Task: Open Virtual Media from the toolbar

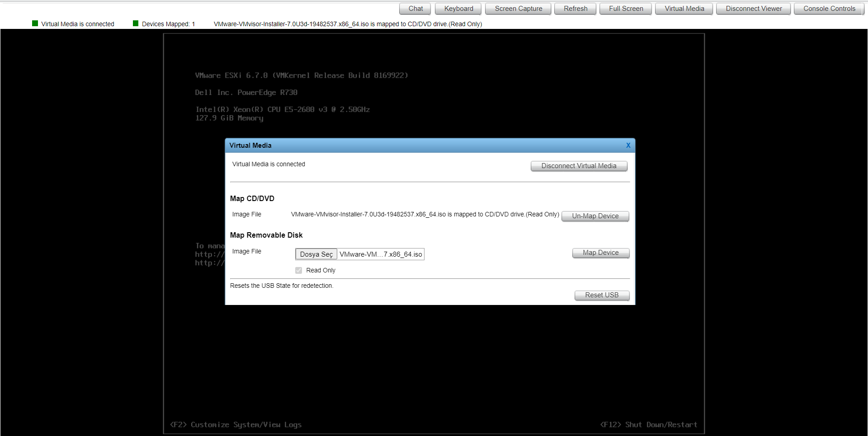Action: point(684,9)
